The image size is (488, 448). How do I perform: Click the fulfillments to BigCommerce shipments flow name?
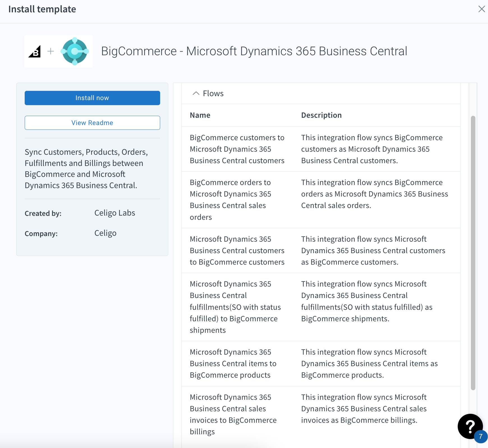(235, 307)
